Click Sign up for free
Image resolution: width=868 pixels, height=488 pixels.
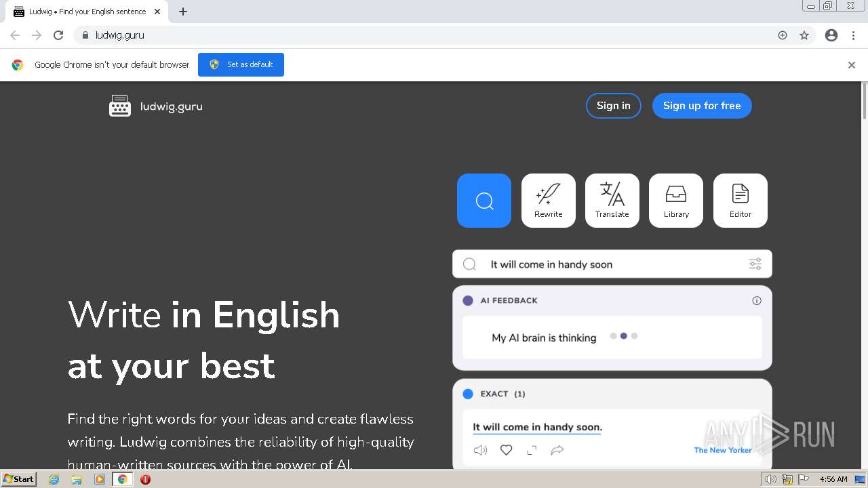point(702,106)
